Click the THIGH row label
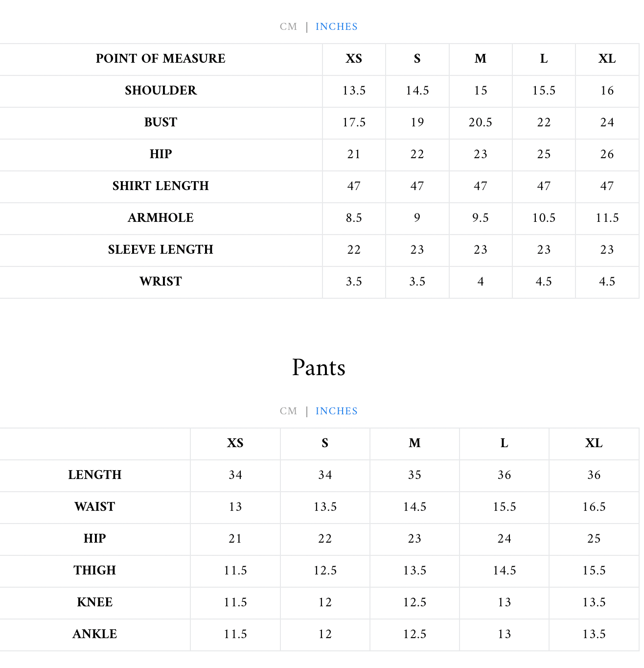 95,571
